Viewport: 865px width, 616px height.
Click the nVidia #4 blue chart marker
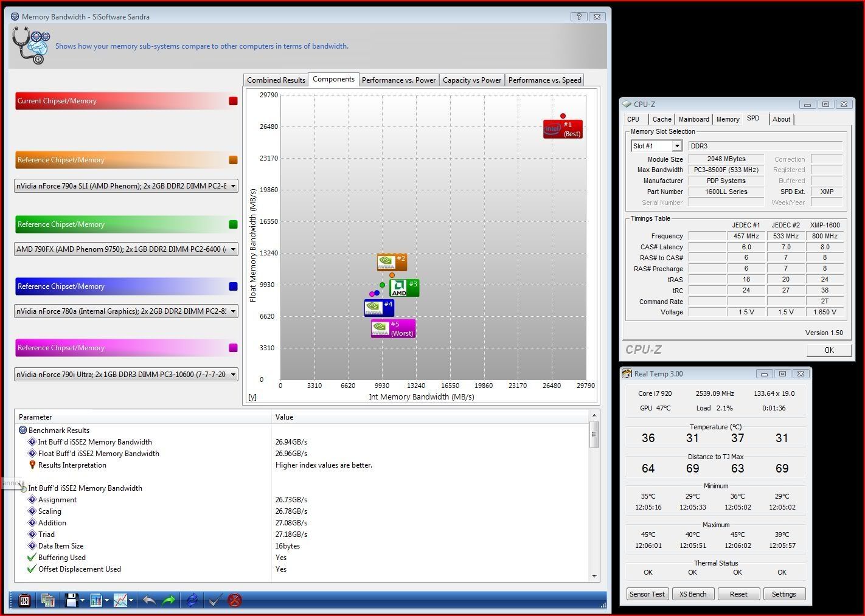coord(379,308)
